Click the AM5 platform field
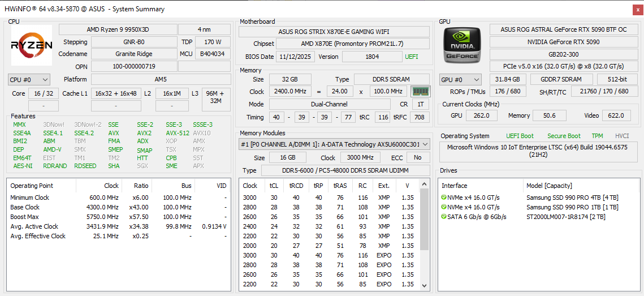 pyautogui.click(x=161, y=79)
